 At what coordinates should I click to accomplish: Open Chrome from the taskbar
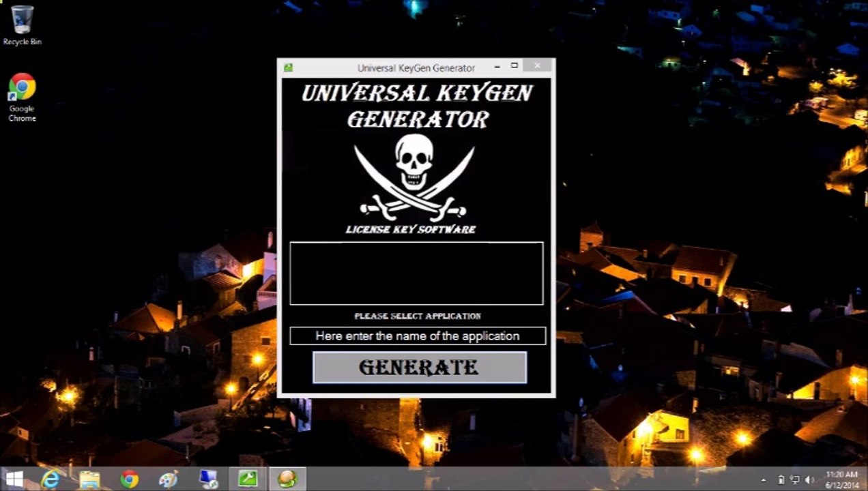[x=129, y=479]
